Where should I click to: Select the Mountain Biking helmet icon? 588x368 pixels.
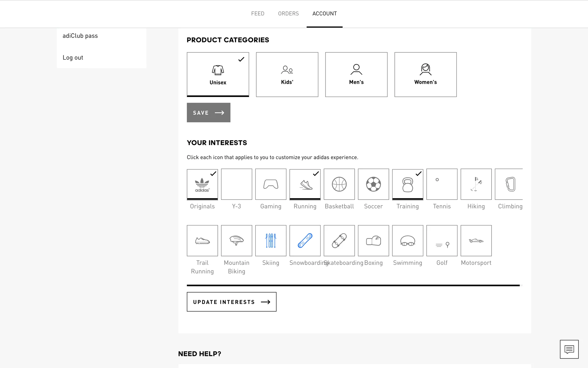coord(236,241)
